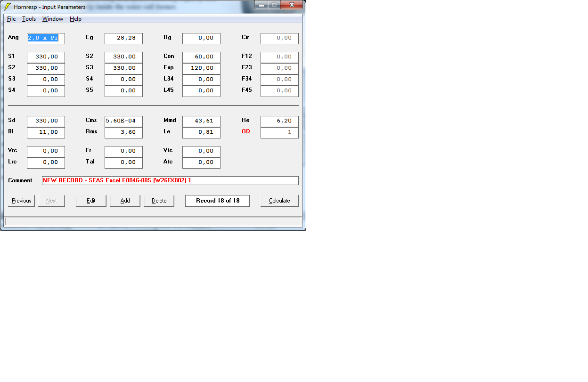588x382 pixels.
Task: Click the Vrc input field
Action: tap(46, 151)
